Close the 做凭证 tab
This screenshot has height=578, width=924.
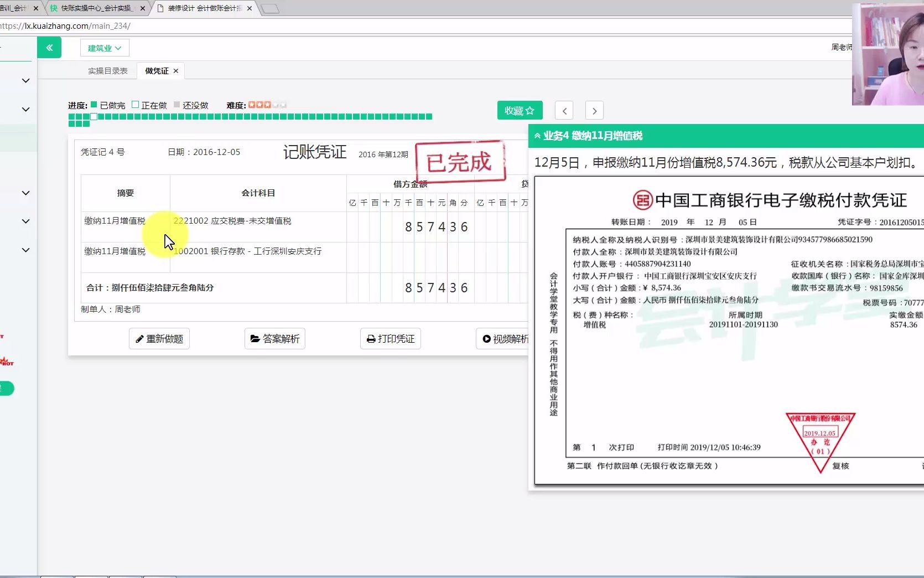click(176, 71)
